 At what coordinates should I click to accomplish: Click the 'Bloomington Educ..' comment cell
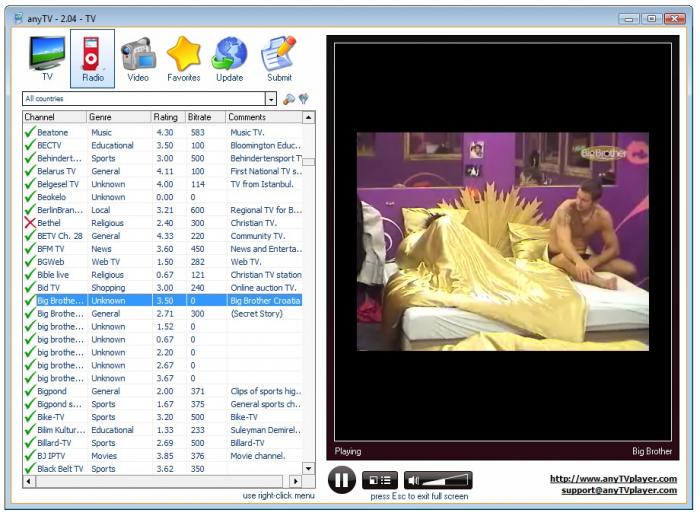tap(265, 145)
